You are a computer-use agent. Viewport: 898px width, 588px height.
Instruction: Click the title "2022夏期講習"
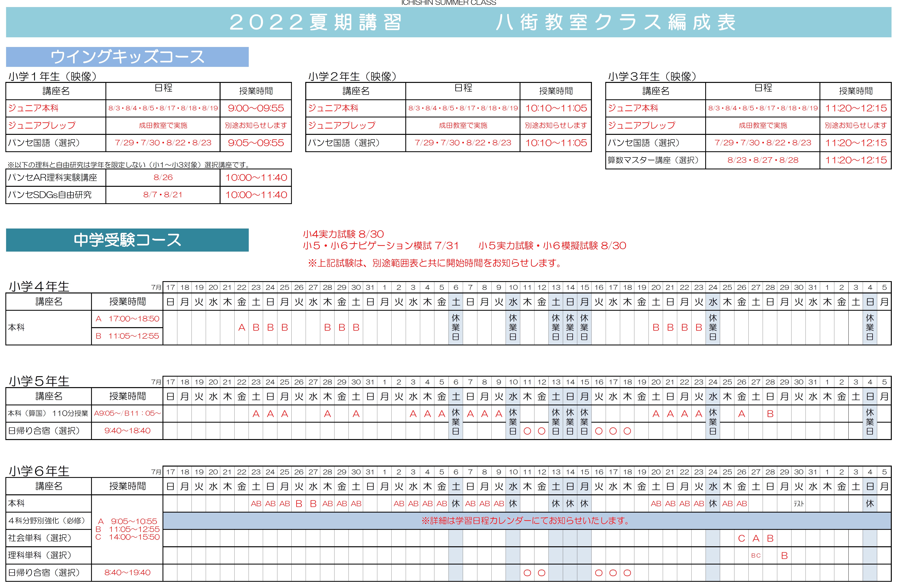[315, 22]
